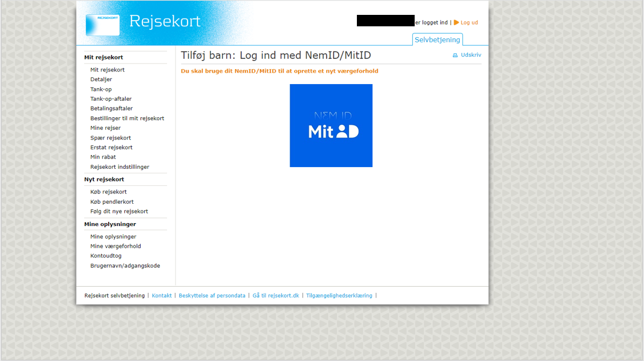Choose Køb pendlerkort
This screenshot has width=644, height=361.
tap(112, 202)
